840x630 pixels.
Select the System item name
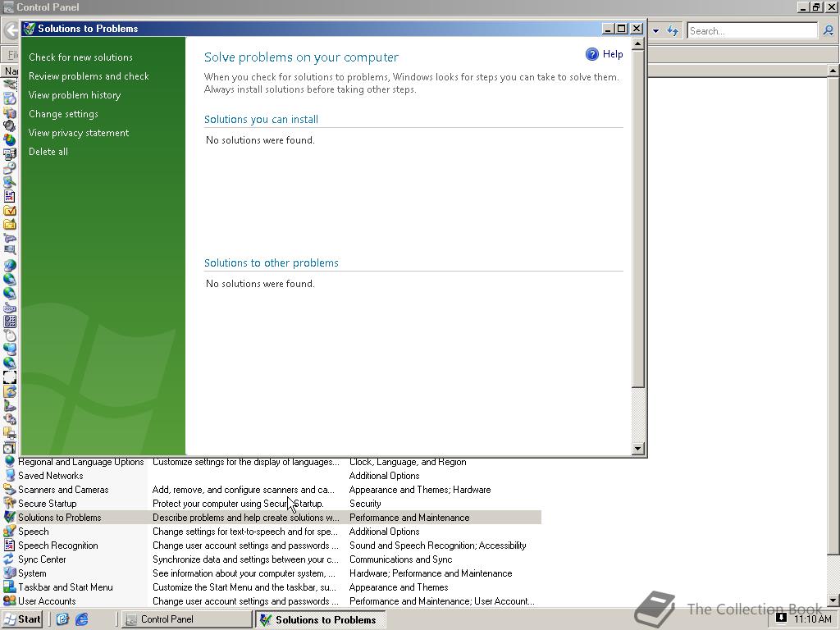click(x=32, y=573)
